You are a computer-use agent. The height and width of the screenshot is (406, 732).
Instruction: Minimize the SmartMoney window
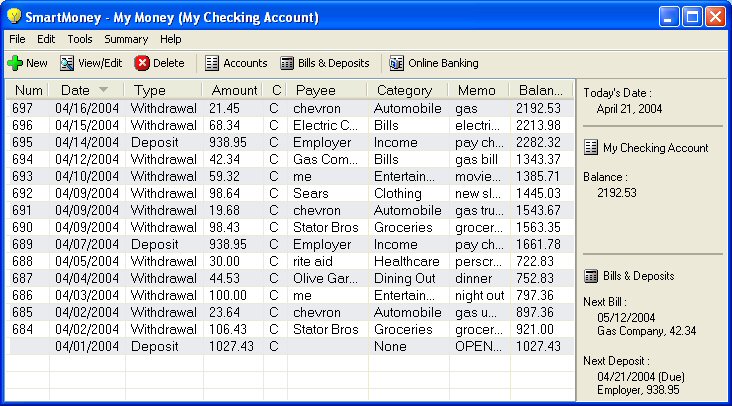669,17
